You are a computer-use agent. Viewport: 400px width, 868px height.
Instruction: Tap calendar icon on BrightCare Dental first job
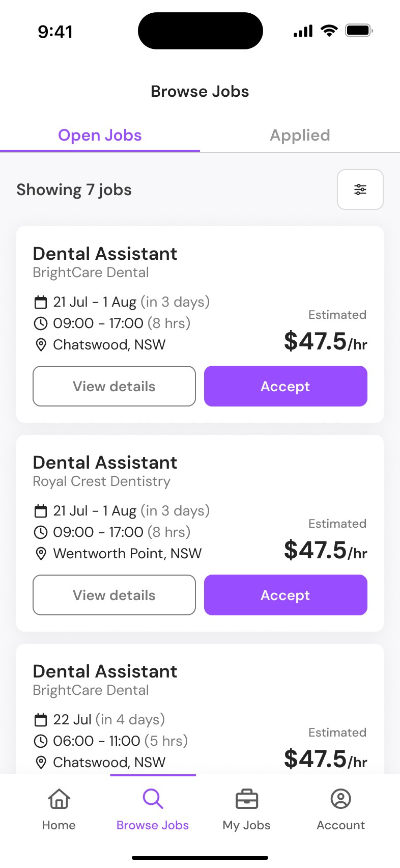pyautogui.click(x=41, y=302)
